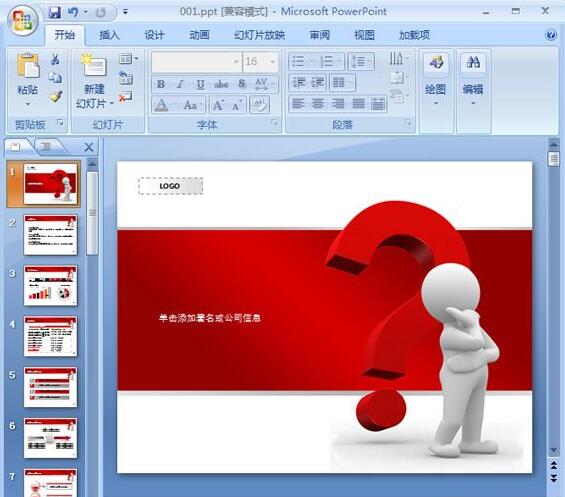Open the Customize Quick Access Toolbar arrow
The height and width of the screenshot is (497, 565).
click(x=125, y=12)
